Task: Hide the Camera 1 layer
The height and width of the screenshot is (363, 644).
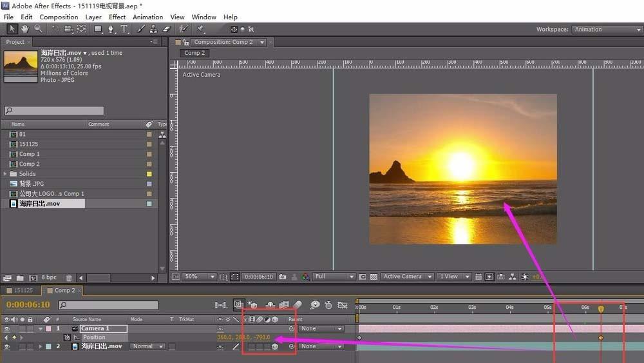Action: click(7, 328)
